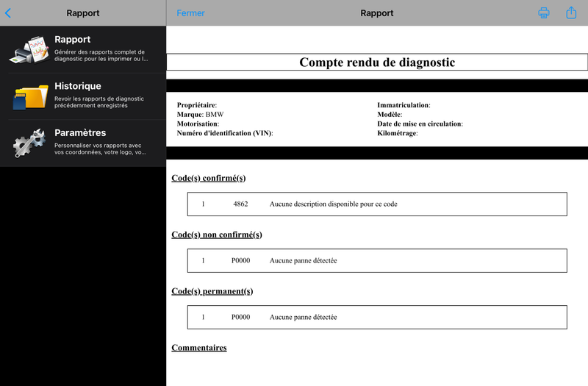Image resolution: width=588 pixels, height=386 pixels.
Task: Click the printer icon in header
Action: coord(544,12)
